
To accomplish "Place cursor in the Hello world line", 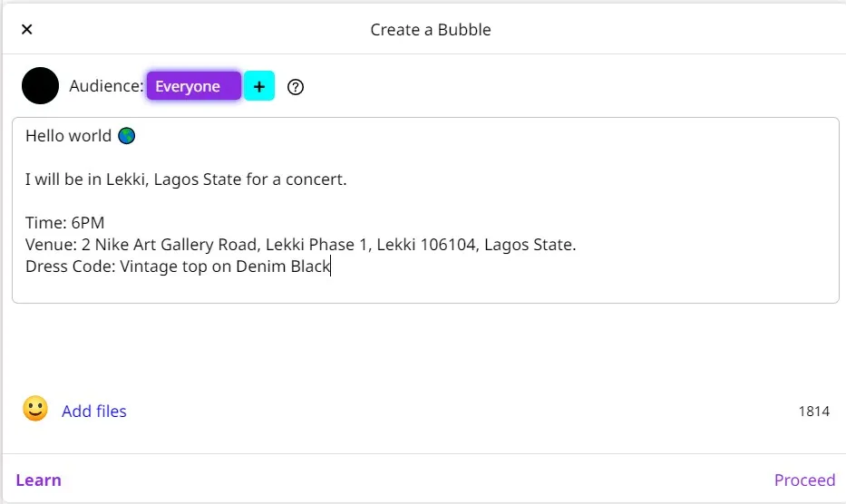I will point(69,135).
